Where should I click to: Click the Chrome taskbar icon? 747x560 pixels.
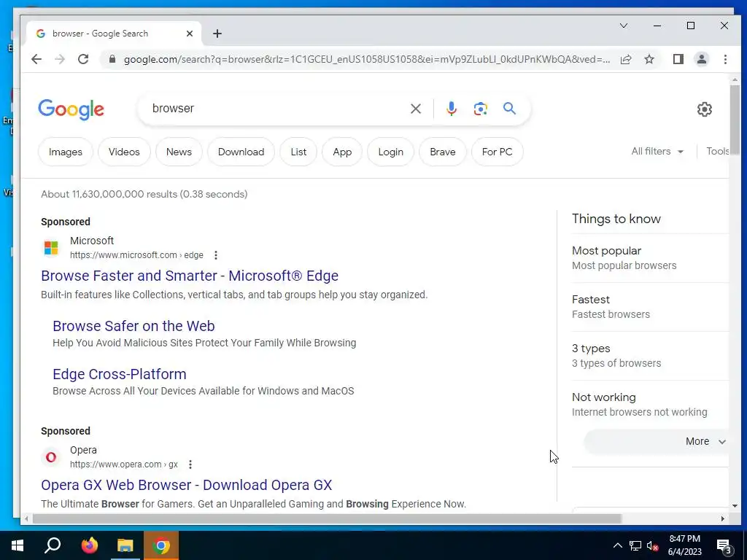point(161,545)
